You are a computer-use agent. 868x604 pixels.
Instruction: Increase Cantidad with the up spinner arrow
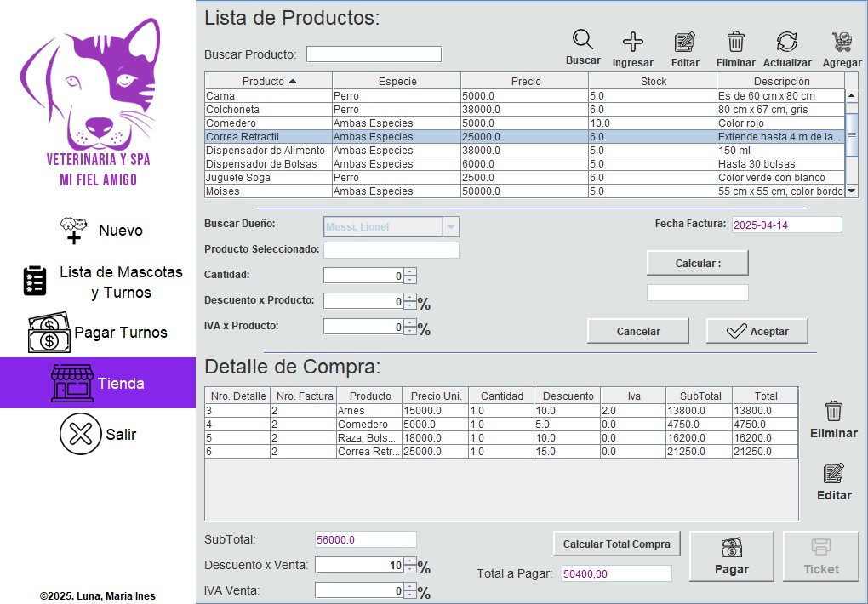(x=410, y=271)
